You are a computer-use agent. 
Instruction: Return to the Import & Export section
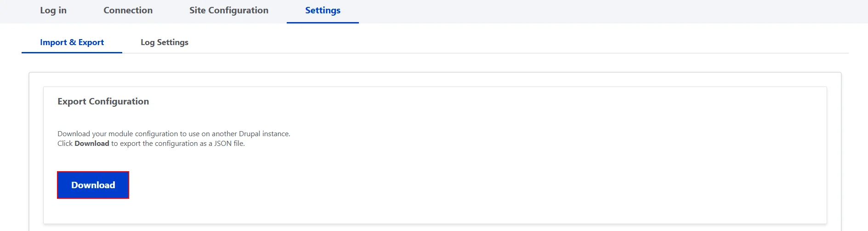pyautogui.click(x=72, y=42)
